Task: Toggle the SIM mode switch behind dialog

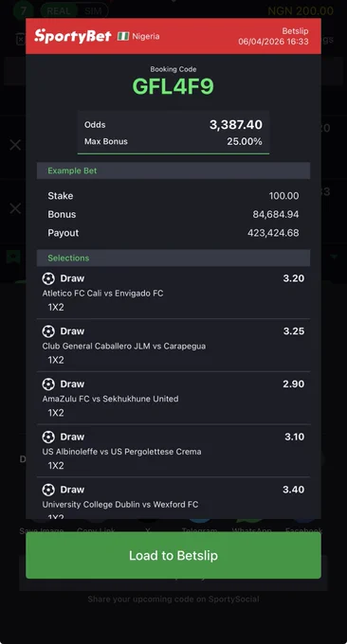Action: pyautogui.click(x=93, y=11)
